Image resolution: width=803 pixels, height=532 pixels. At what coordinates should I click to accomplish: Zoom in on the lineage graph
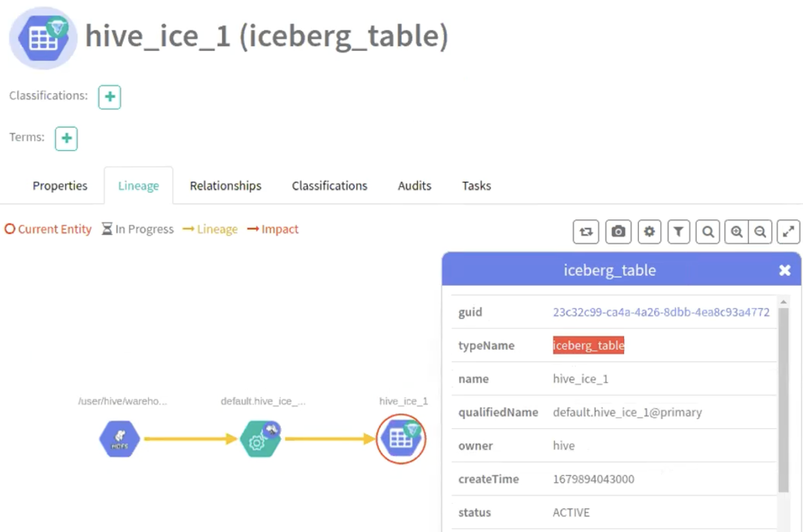[737, 232]
